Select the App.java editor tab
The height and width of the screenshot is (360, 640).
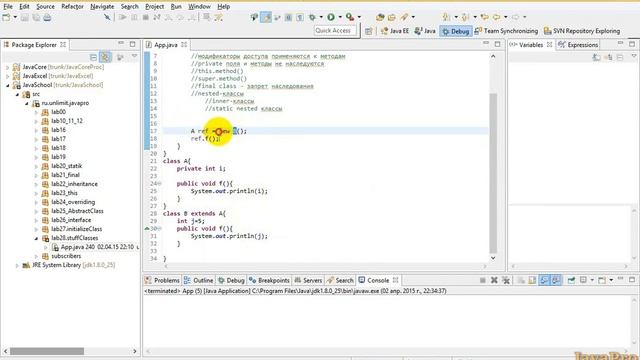(165, 45)
